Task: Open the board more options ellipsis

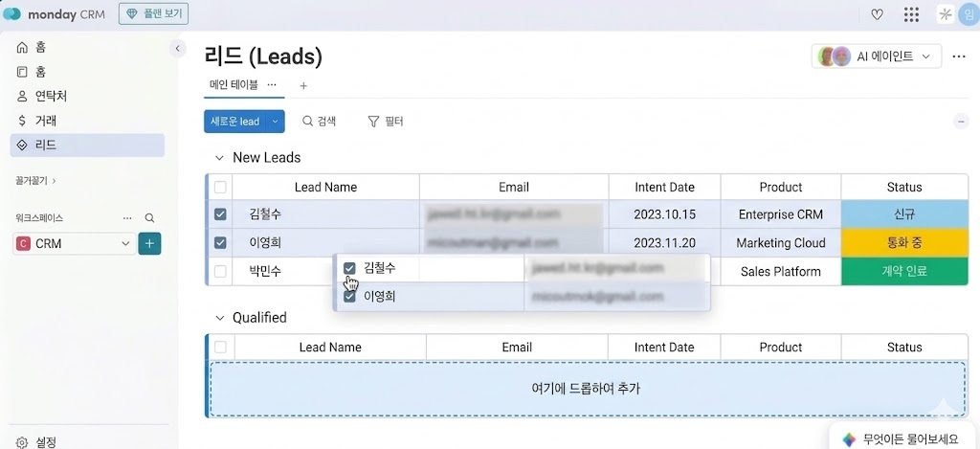Action: coord(959,56)
